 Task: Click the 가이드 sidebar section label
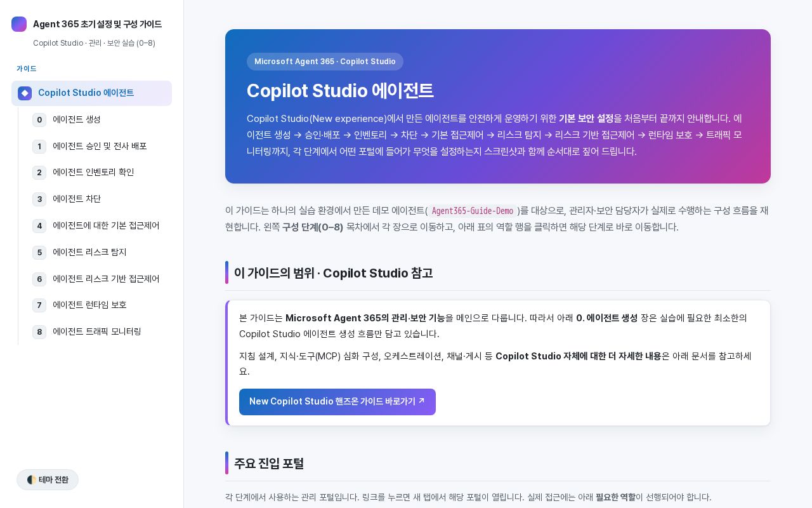[27, 69]
